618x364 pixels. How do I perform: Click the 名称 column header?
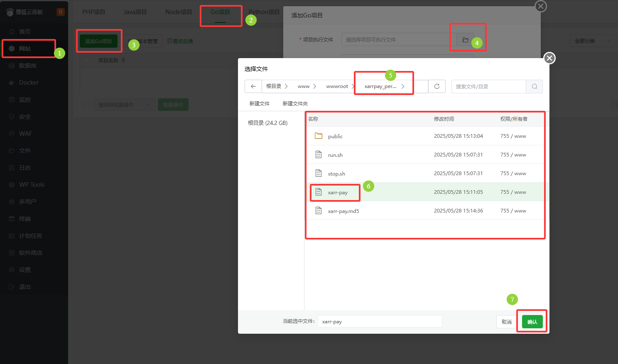(313, 119)
